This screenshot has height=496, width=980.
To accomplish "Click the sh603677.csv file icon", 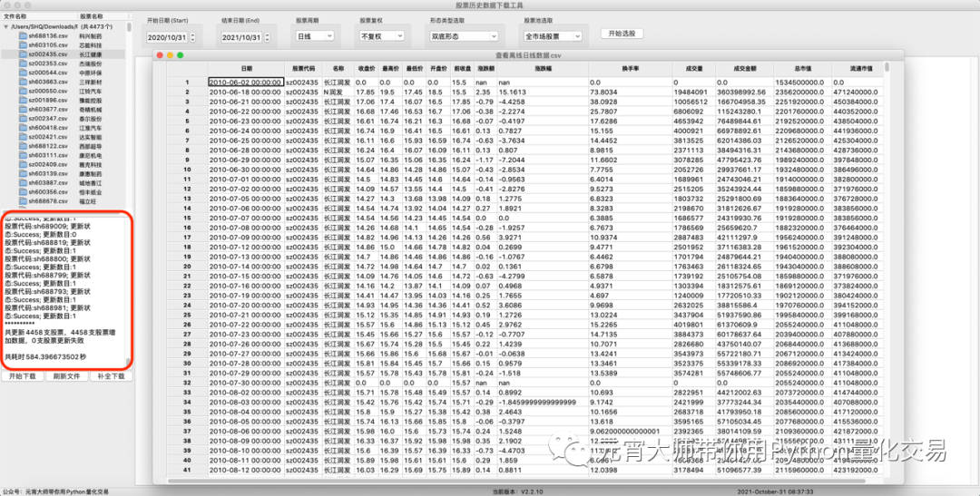I will (23, 110).
